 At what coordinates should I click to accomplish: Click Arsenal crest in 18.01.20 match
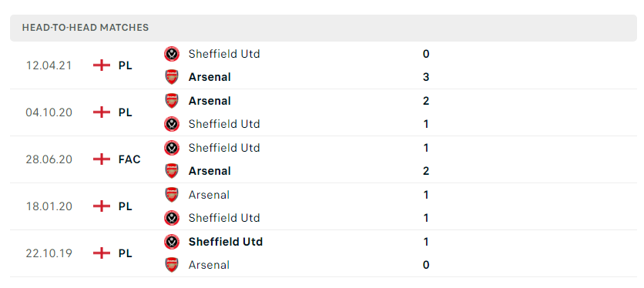tap(172, 194)
